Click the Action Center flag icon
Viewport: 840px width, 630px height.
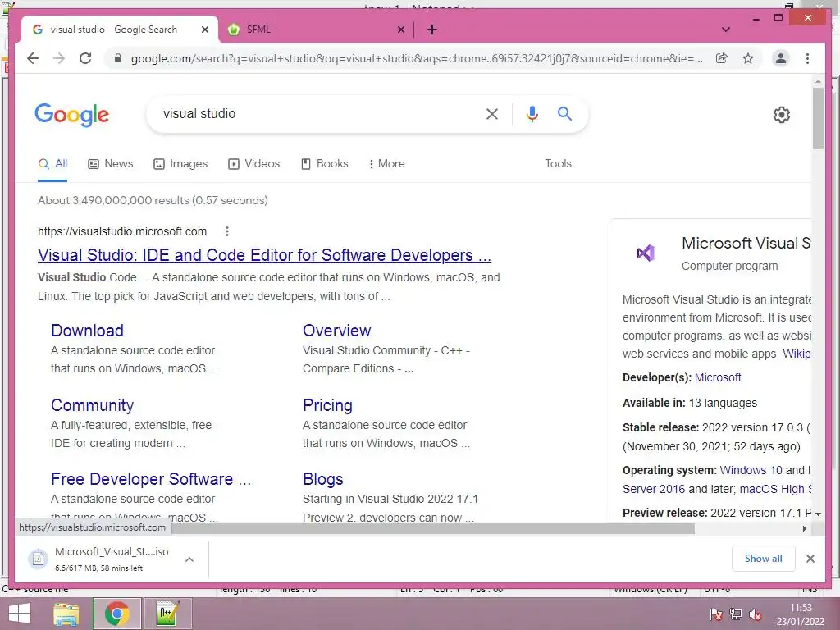pyautogui.click(x=715, y=614)
